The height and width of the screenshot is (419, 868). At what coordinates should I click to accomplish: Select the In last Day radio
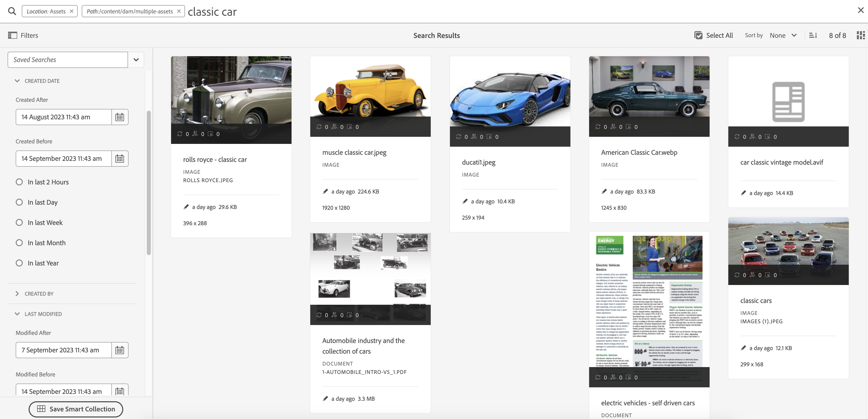pos(19,202)
